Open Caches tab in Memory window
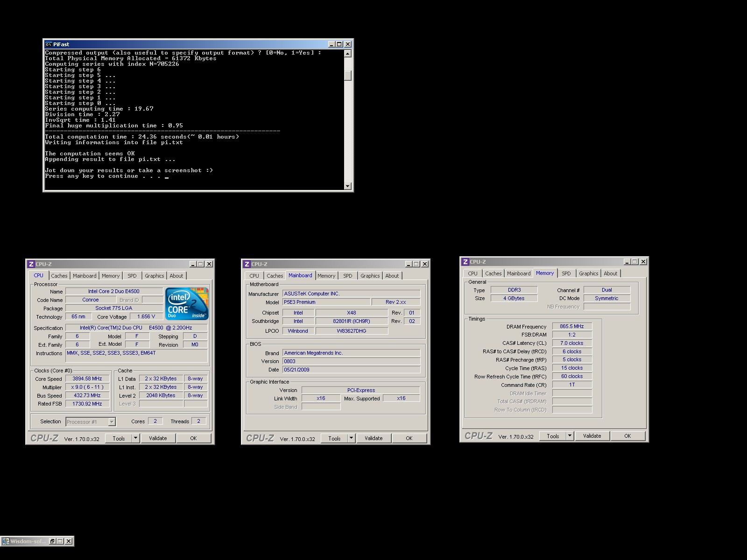Viewport: 747px width, 560px height. 493,273
